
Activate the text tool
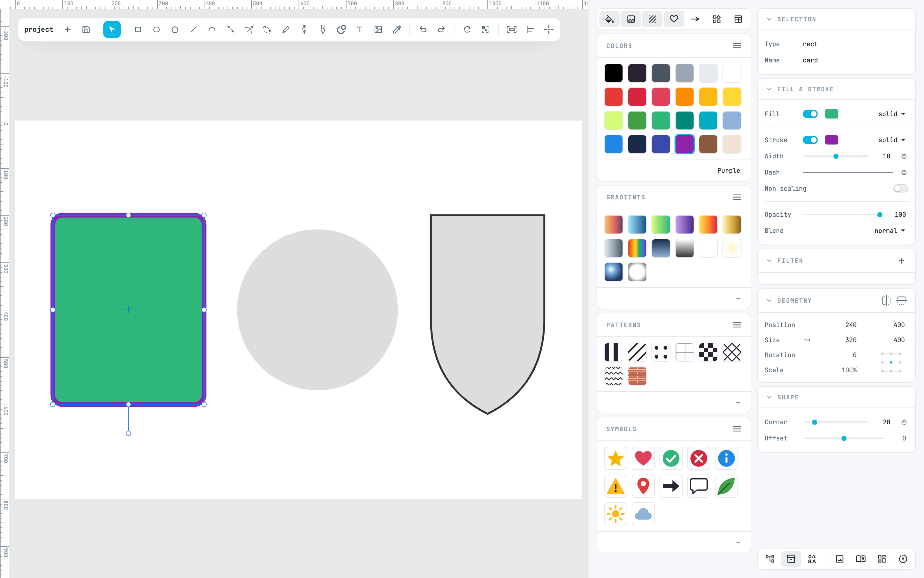tap(360, 29)
